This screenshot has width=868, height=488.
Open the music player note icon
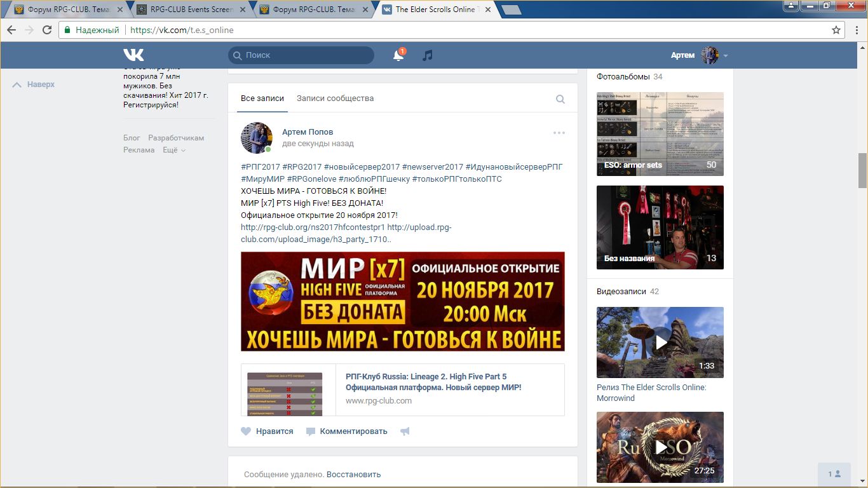tap(428, 55)
